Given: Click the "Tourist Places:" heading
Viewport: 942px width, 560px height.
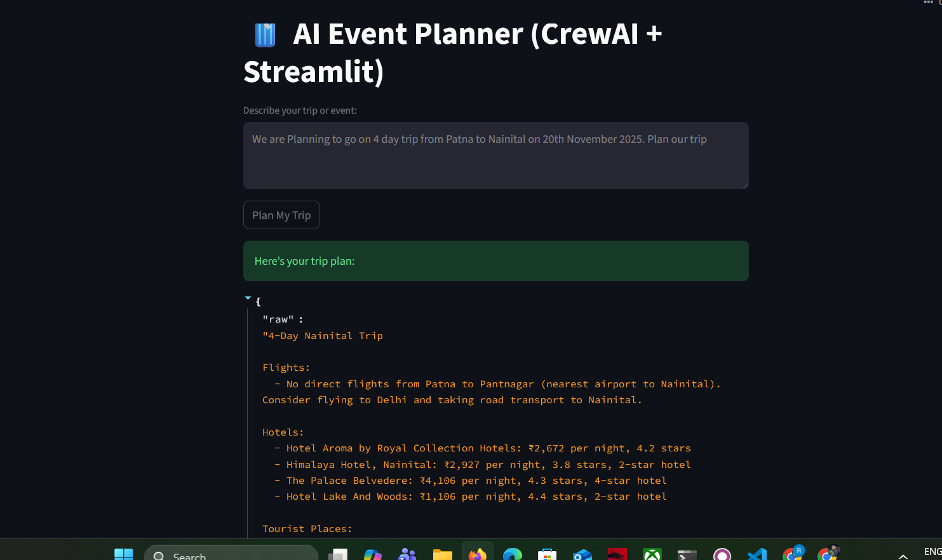Looking at the screenshot, I should click(x=307, y=529).
